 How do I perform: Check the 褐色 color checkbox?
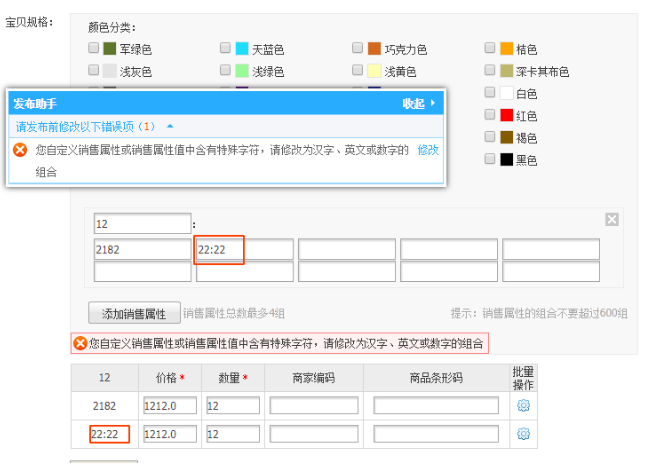(x=490, y=137)
